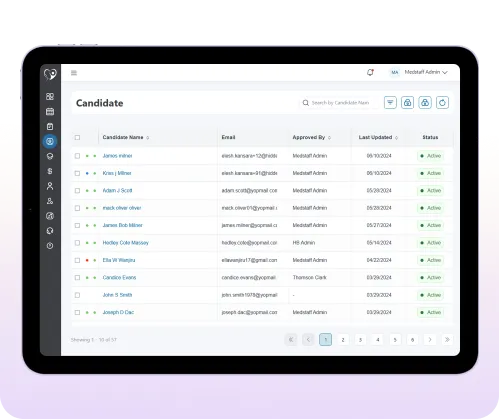The width and height of the screenshot is (499, 419).
Task: Click the Thomson Clark approver cell
Action: tap(310, 277)
